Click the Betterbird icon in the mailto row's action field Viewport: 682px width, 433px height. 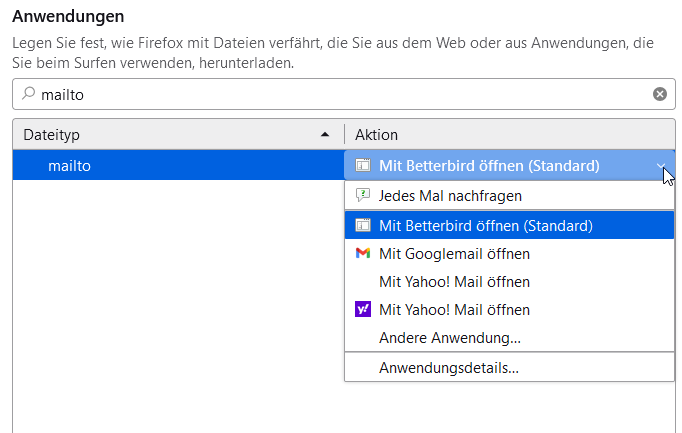click(363, 166)
